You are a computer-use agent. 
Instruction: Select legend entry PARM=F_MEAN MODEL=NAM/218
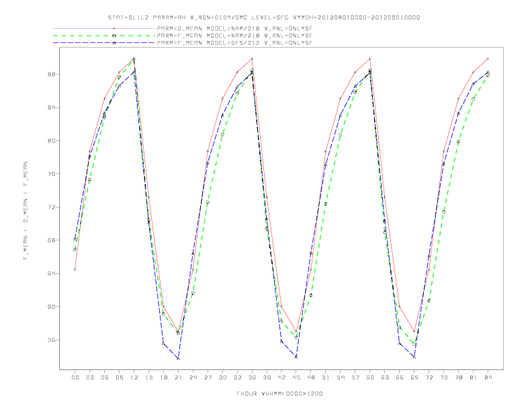point(234,36)
